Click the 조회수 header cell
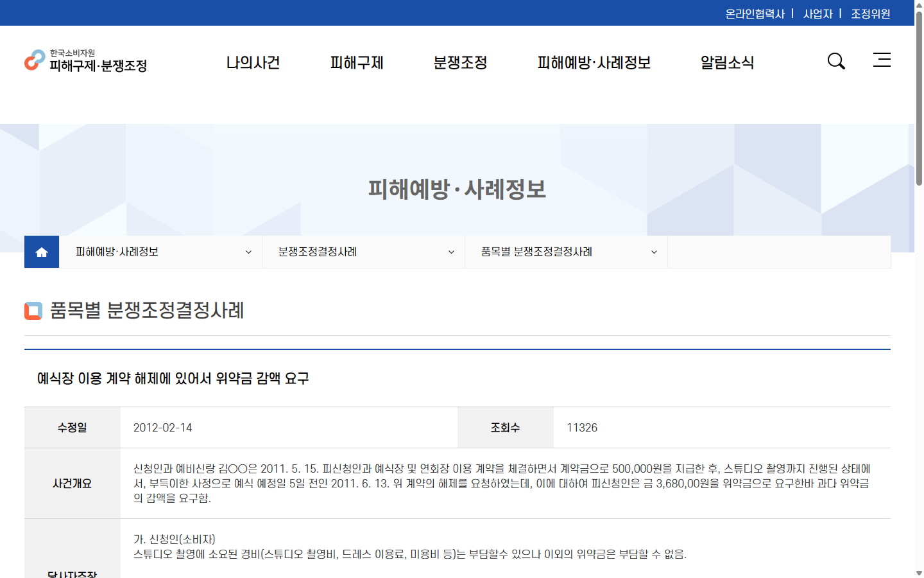924x578 pixels. coord(506,428)
